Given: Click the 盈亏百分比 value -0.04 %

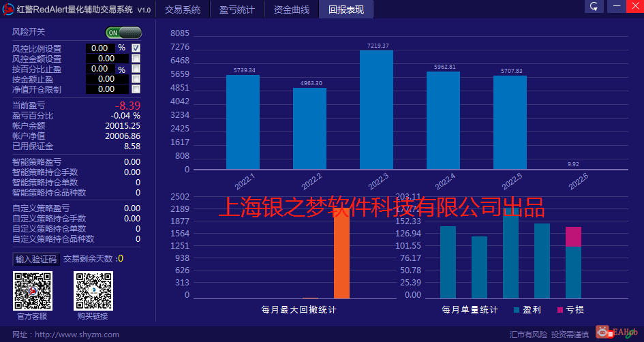Looking at the screenshot, I should (125, 116).
